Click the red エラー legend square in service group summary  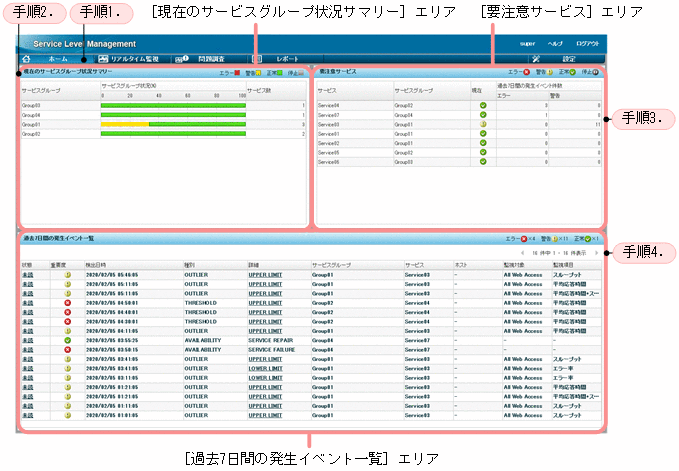(x=237, y=73)
